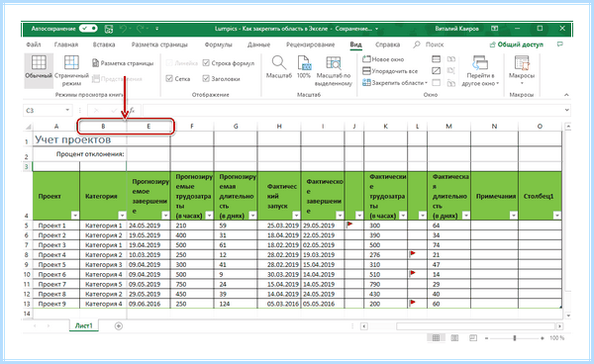
Task: Select the Лист1 sheet tab
Action: [84, 325]
